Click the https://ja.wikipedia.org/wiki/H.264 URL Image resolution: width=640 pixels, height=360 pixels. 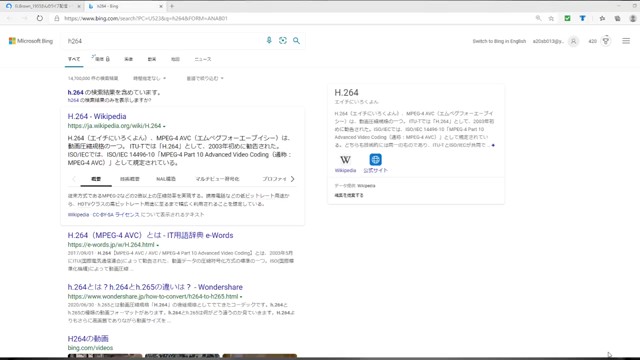pyautogui.click(x=114, y=126)
